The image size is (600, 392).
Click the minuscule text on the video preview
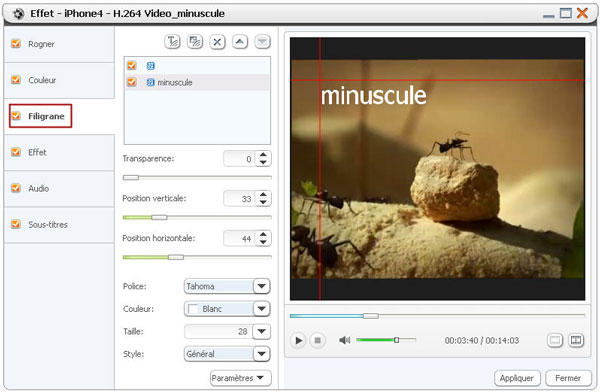[373, 95]
